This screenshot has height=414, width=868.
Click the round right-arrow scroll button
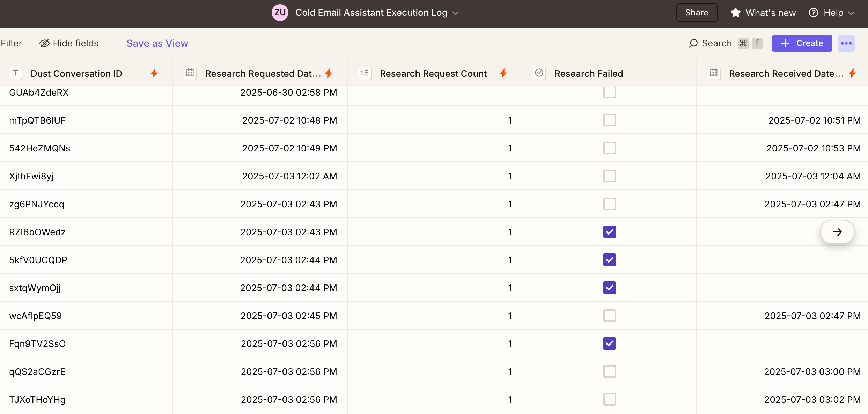837,232
